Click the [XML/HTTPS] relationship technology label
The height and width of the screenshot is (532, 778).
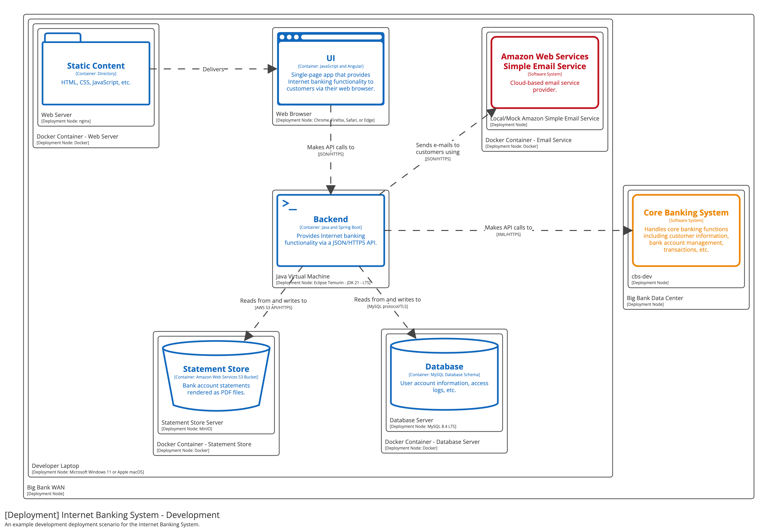point(508,234)
